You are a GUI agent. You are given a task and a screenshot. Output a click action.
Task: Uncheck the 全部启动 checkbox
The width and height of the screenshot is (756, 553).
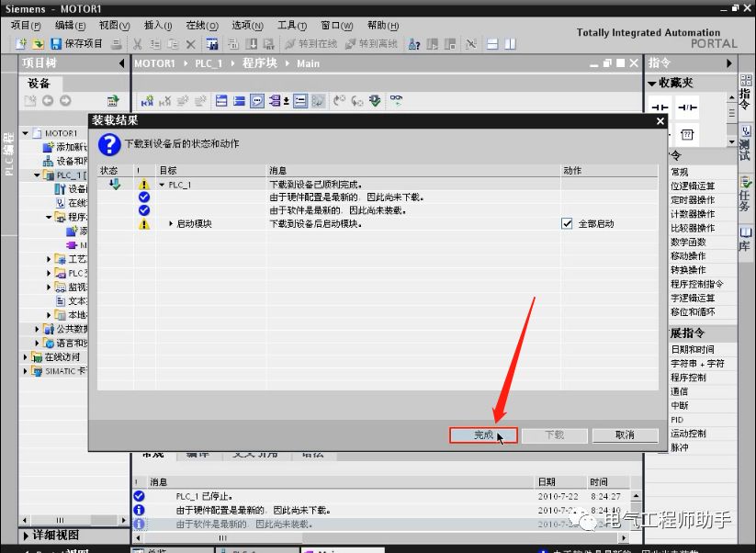coord(568,223)
